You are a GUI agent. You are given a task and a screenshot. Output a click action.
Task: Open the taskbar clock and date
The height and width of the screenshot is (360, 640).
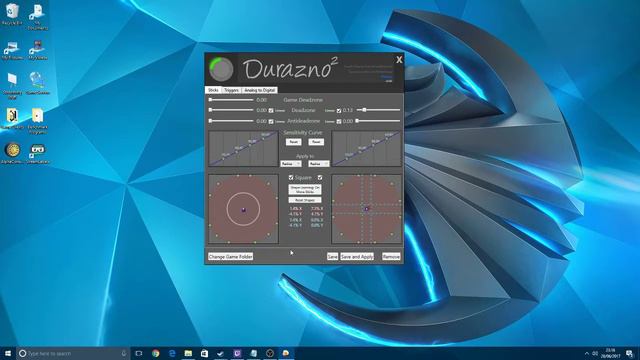(610, 353)
